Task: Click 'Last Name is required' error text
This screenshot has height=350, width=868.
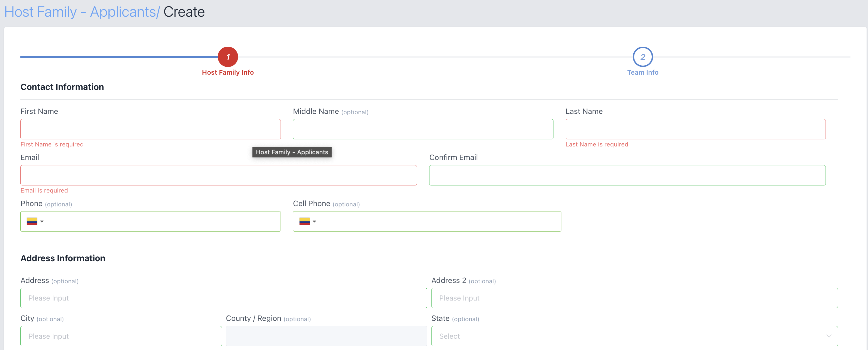Action: [597, 144]
